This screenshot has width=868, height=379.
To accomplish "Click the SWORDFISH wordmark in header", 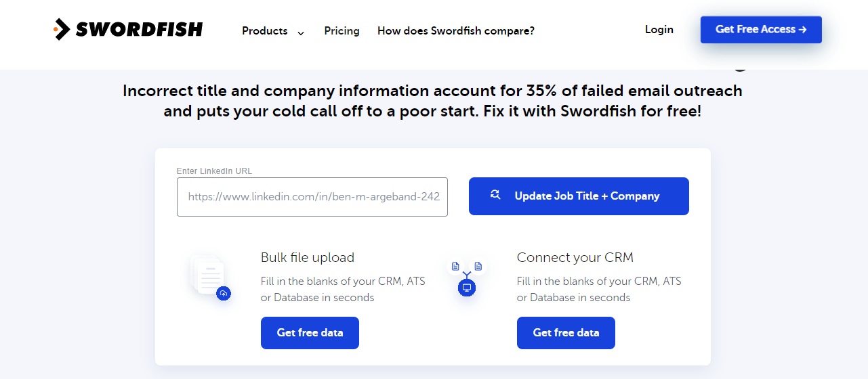I will [139, 29].
